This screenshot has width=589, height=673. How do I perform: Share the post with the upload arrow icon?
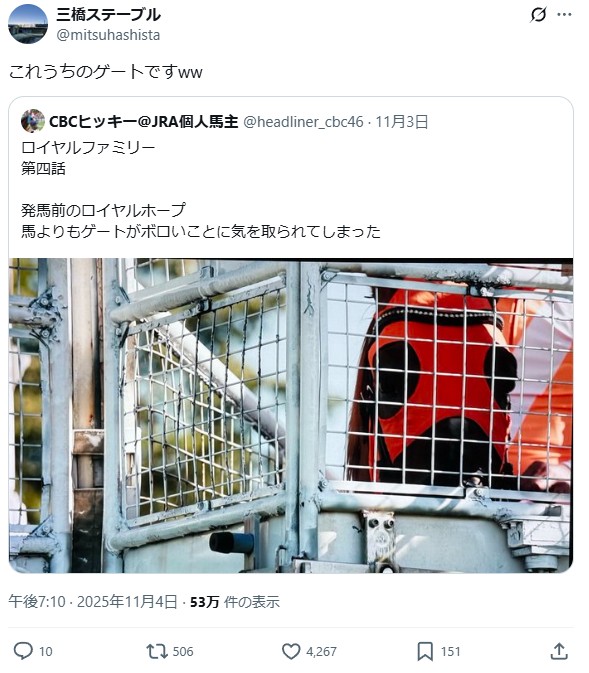(x=559, y=651)
